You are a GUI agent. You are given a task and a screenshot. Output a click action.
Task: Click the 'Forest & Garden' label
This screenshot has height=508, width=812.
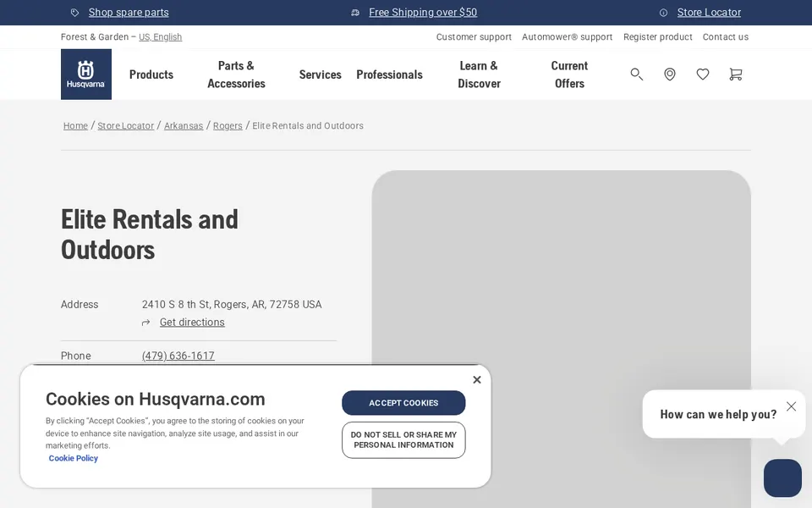click(x=94, y=36)
